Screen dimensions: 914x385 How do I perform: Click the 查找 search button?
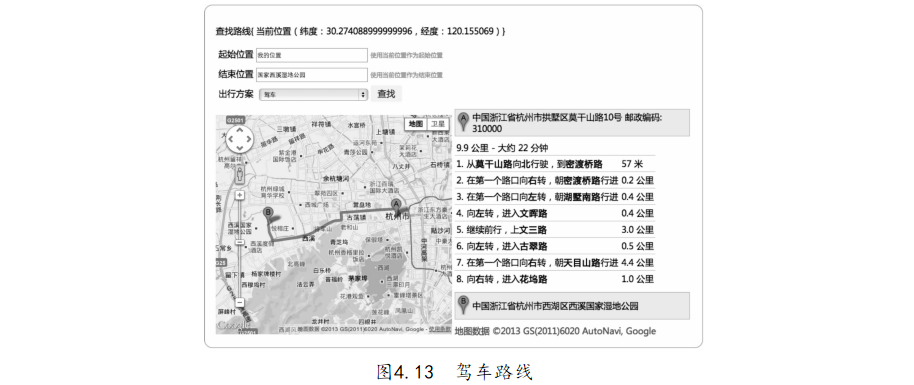click(386, 94)
